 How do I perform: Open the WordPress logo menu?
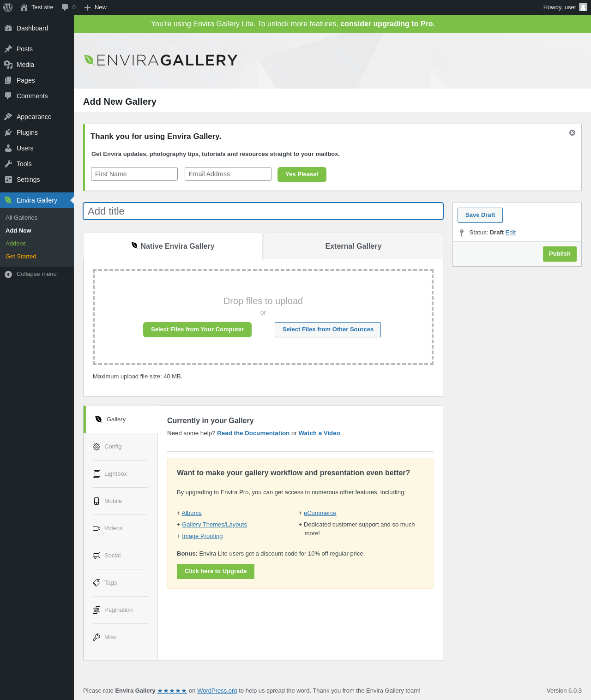pos(8,7)
